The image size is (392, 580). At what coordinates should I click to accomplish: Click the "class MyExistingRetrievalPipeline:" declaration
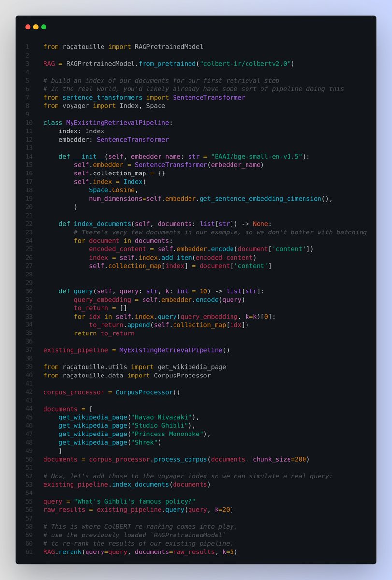point(108,123)
